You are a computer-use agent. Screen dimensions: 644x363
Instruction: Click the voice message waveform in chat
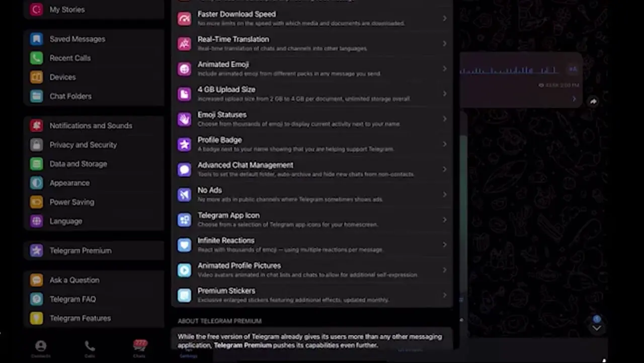(509, 70)
